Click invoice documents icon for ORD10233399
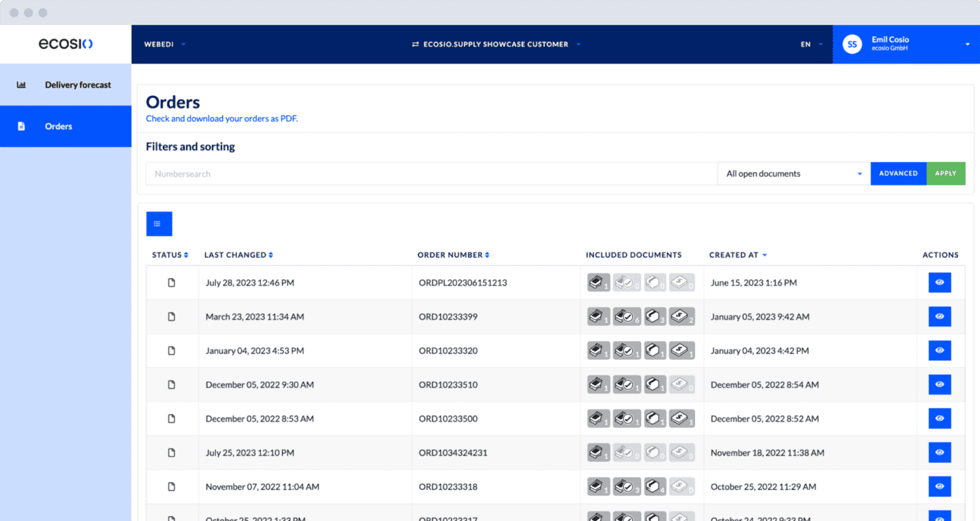 click(681, 316)
